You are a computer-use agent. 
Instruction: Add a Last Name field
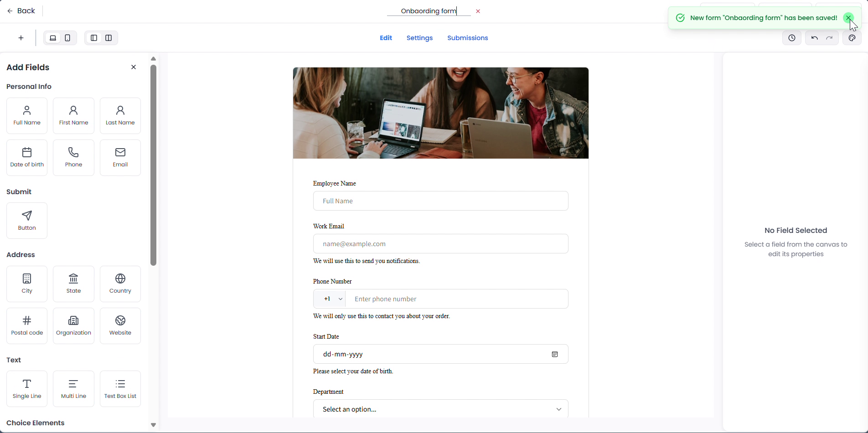(x=120, y=116)
